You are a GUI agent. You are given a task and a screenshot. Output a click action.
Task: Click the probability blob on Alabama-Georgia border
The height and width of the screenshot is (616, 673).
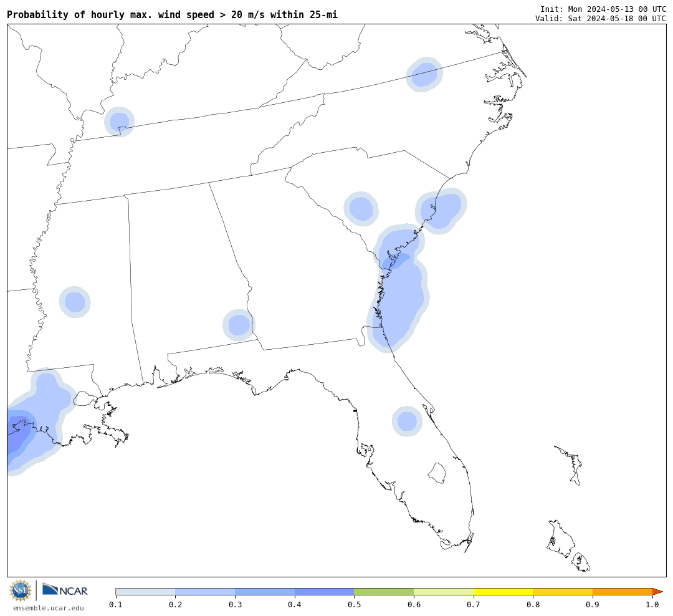point(239,325)
